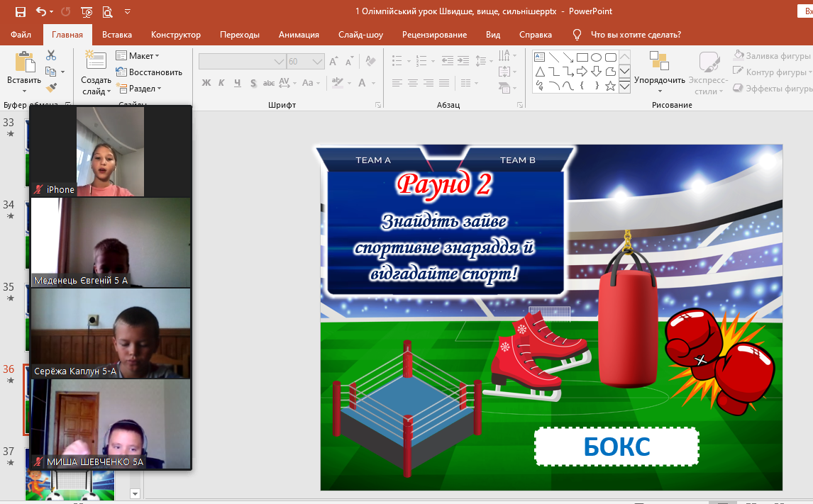The image size is (813, 504).
Task: Choose the right block arrow shape
Action: (x=582, y=72)
